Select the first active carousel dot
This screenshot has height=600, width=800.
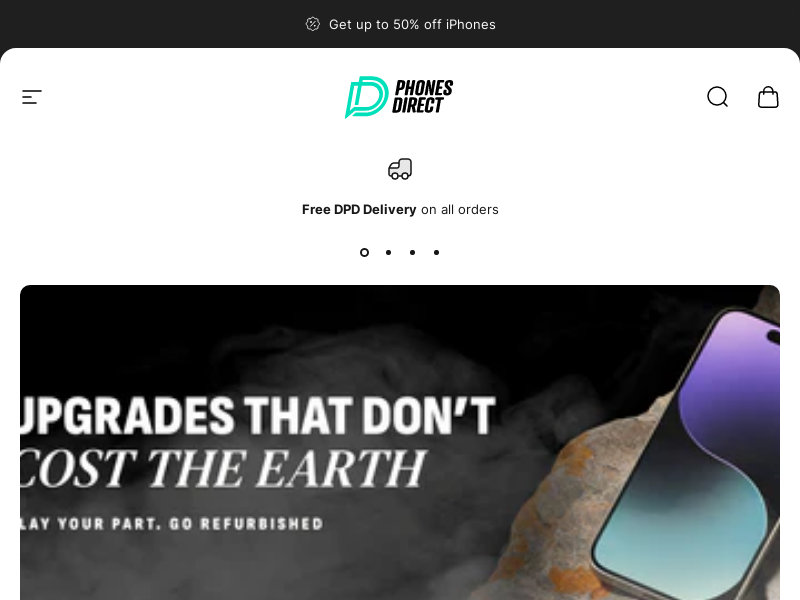[364, 253]
